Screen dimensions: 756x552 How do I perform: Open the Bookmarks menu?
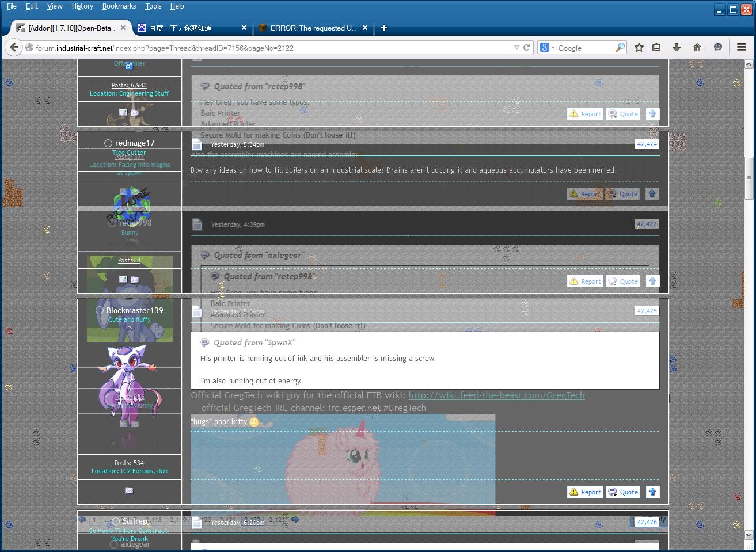[x=119, y=6]
